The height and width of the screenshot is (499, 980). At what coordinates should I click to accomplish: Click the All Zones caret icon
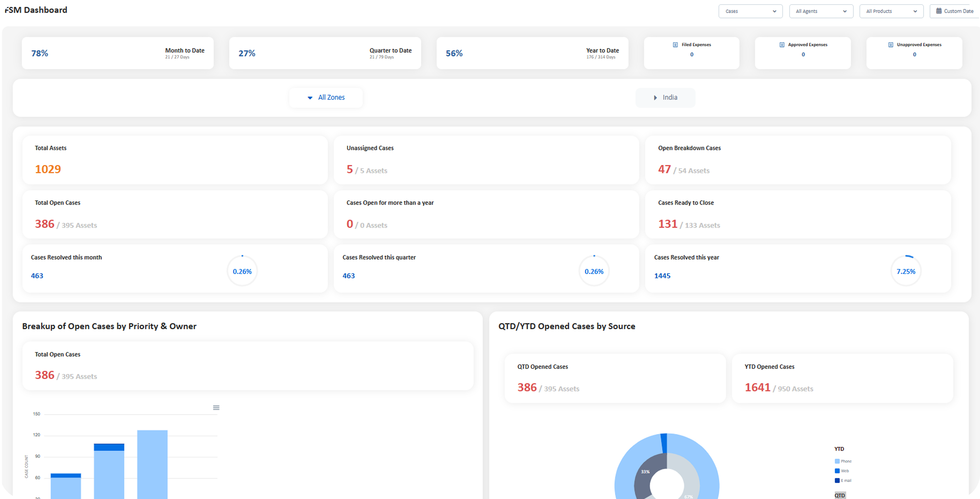310,98
